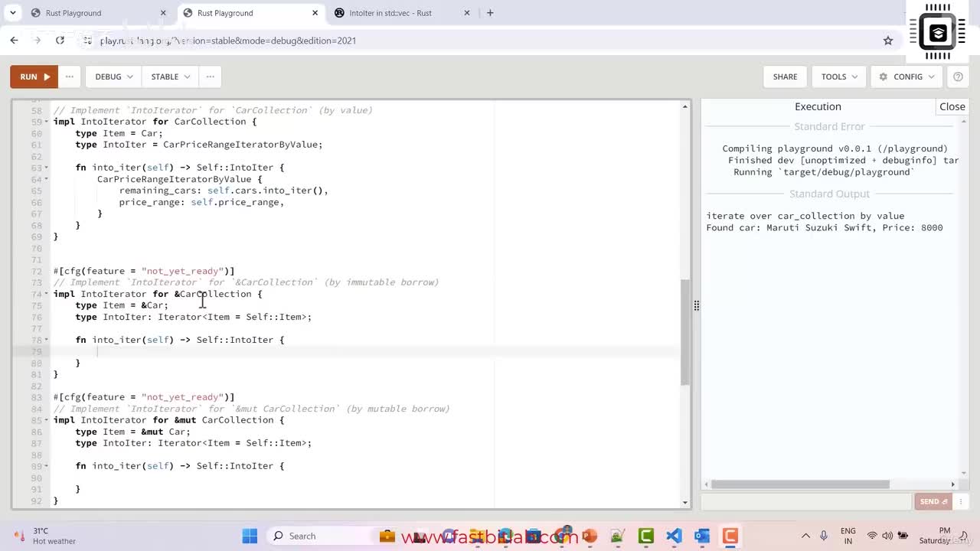
Task: Open the help question mark icon
Action: coord(958,77)
